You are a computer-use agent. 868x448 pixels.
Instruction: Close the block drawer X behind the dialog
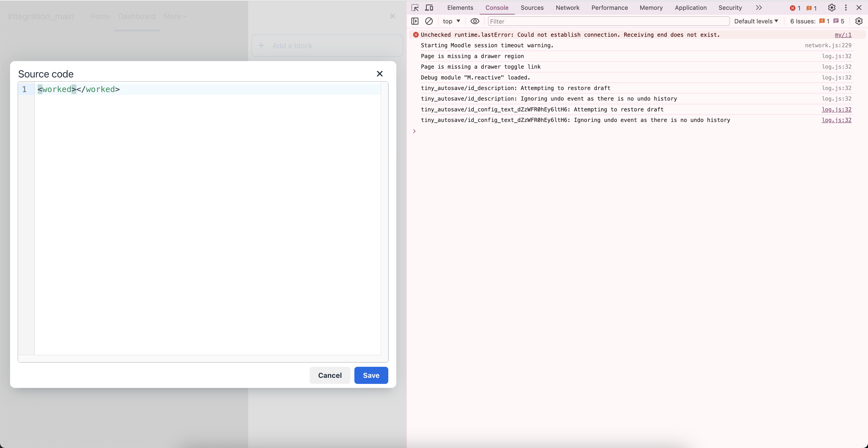point(393,16)
